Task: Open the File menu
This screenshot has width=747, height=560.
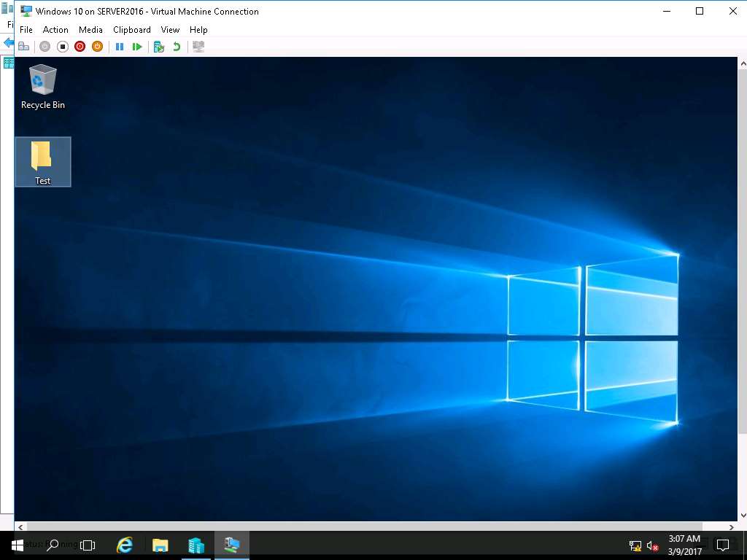Action: [x=26, y=29]
